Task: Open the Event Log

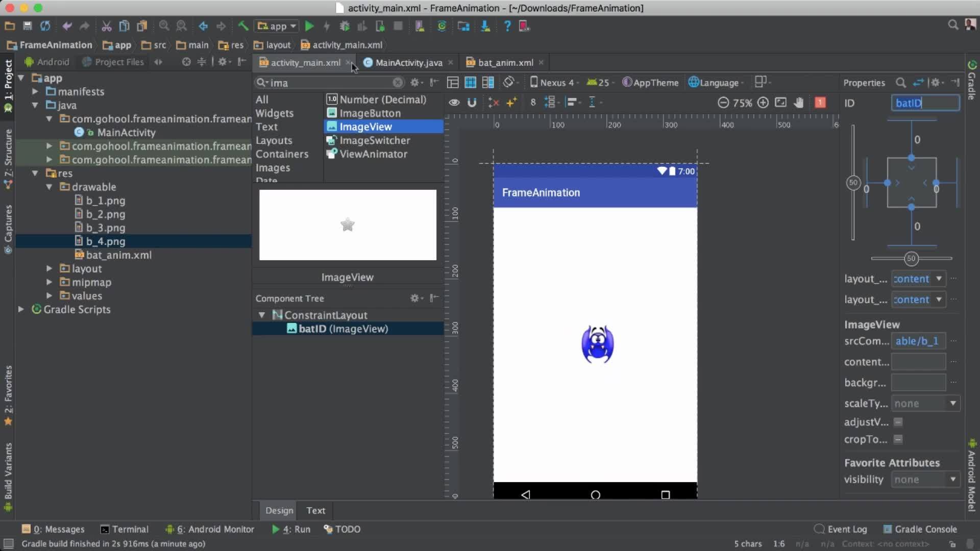Action: pos(846,529)
